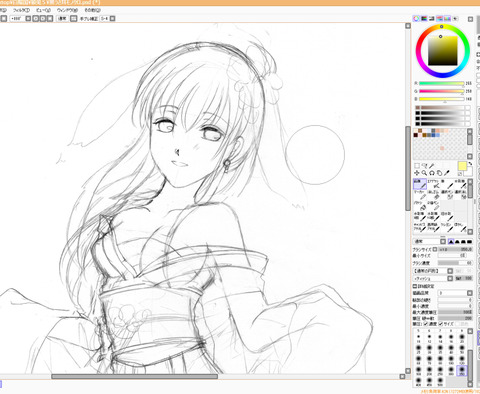Show the RGB slider panel icon
This screenshot has height=394, width=480.
pos(424,19)
